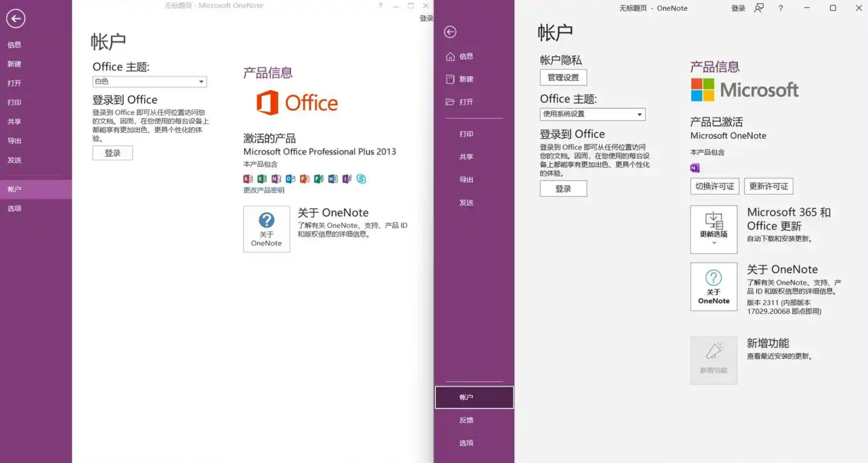Open the Office 主题 dropdown showing 白色
This screenshot has width=868, height=463.
pos(150,81)
